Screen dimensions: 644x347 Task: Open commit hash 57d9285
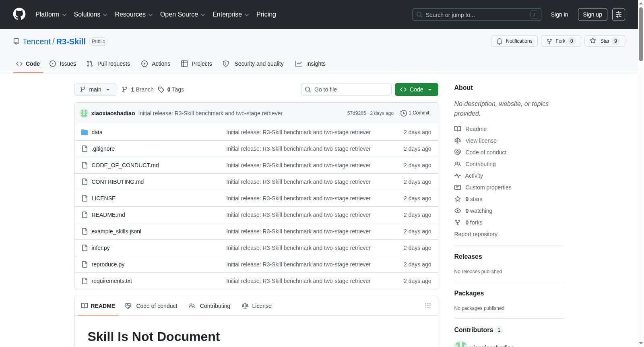[x=357, y=113]
